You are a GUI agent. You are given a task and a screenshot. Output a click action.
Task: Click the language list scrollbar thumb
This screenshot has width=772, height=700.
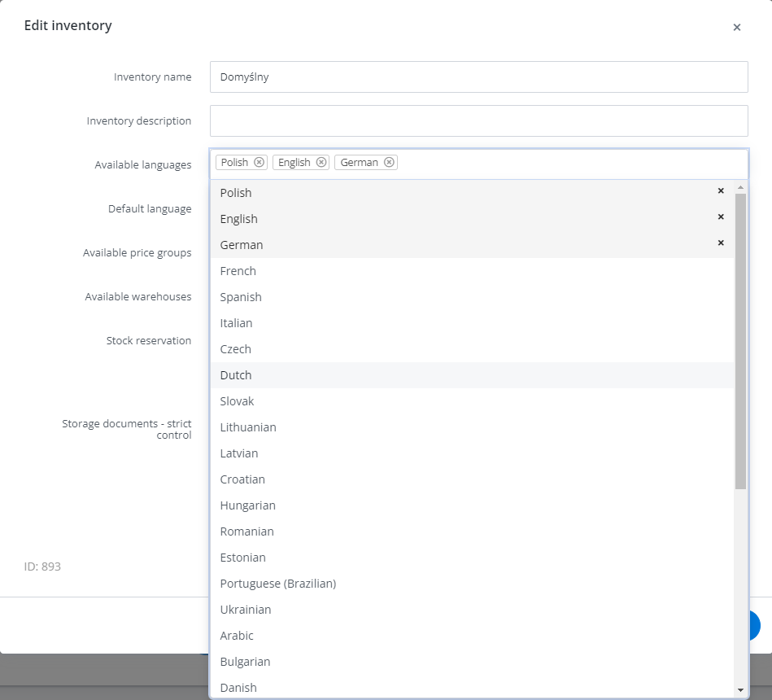pyautogui.click(x=740, y=341)
